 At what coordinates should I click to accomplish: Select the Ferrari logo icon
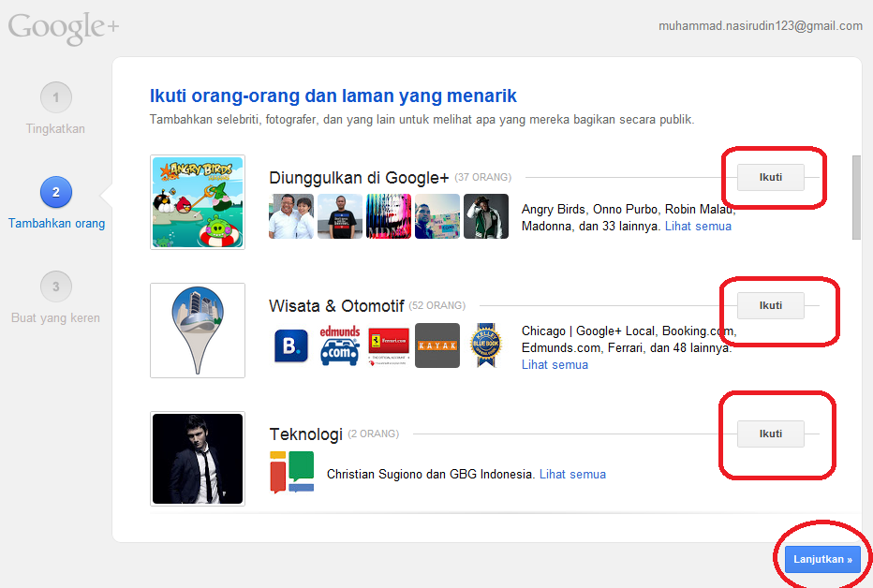(x=389, y=346)
